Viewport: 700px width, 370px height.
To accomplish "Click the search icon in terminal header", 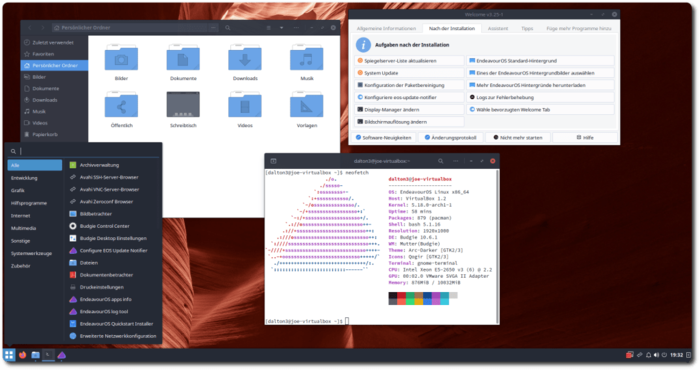I will click(x=441, y=161).
